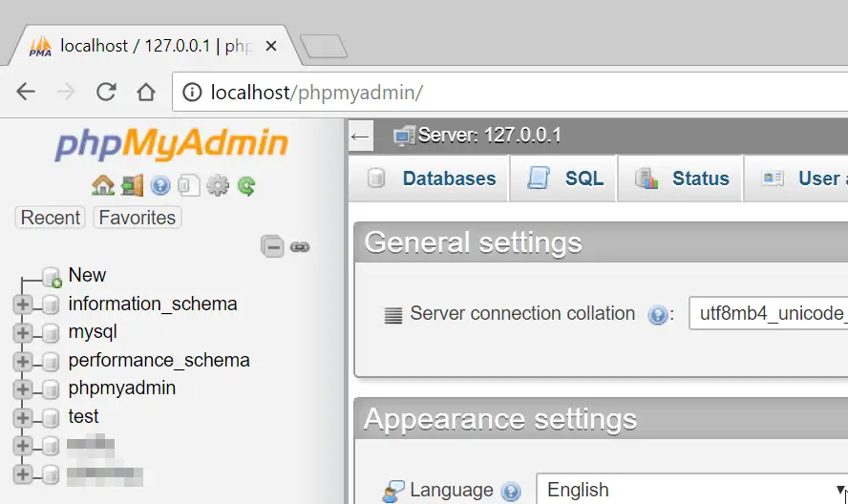Open the User accounts tab

tap(797, 178)
